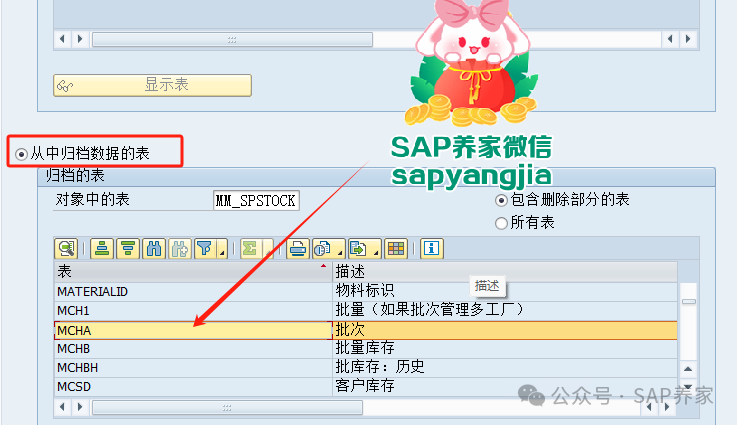
Task: Expand the filter dropdown arrow
Action: [222, 250]
